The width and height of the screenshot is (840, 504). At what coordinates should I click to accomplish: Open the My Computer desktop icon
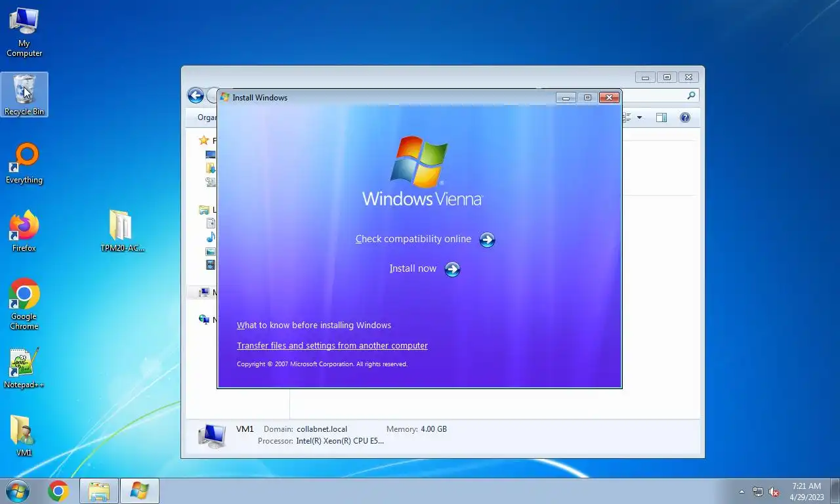(24, 32)
